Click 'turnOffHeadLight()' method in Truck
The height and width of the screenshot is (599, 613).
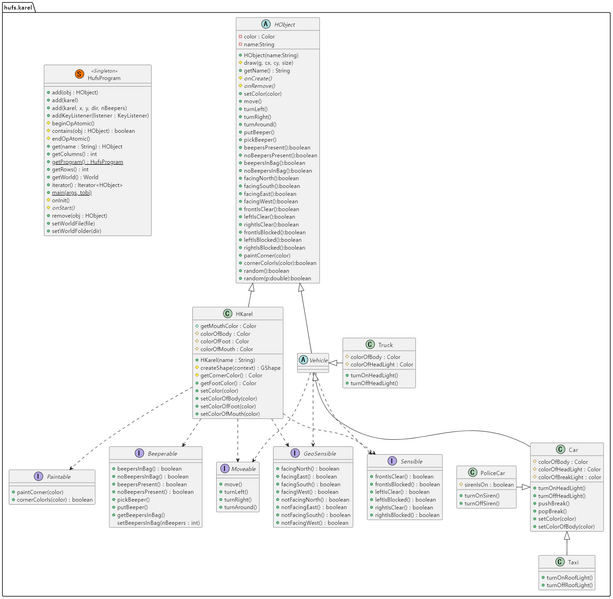click(x=374, y=383)
